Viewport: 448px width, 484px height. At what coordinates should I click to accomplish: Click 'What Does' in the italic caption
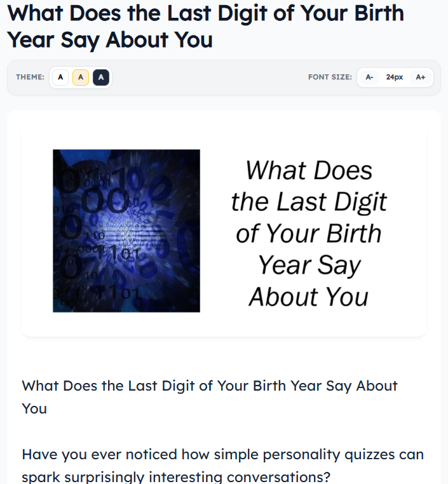pos(309,170)
